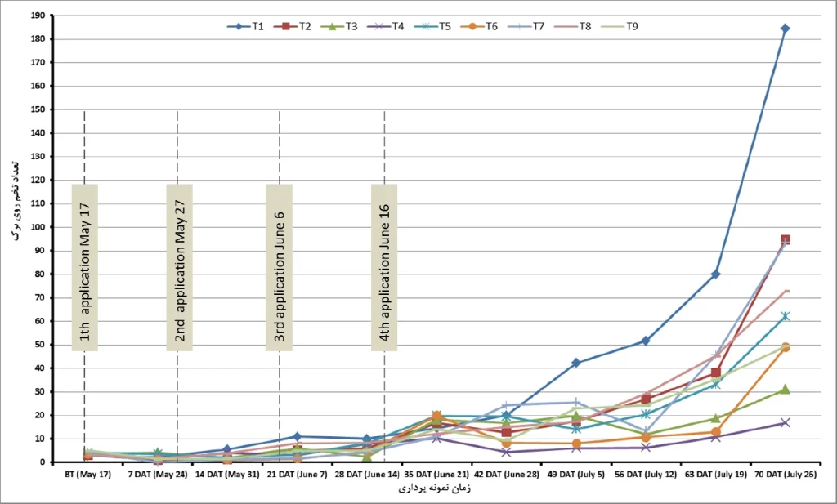Click the T2 legend square marker
This screenshot has height=504, width=837.
click(x=285, y=26)
